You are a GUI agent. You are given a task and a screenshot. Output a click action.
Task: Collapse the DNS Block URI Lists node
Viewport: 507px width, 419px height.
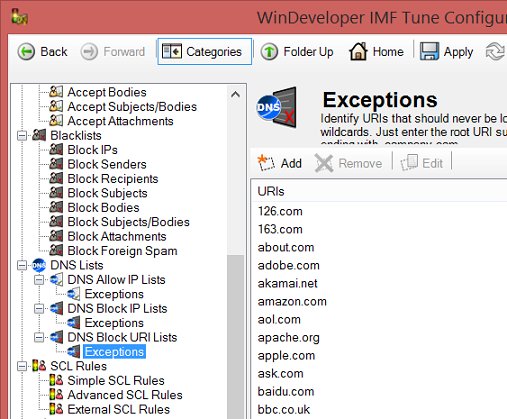click(39, 338)
